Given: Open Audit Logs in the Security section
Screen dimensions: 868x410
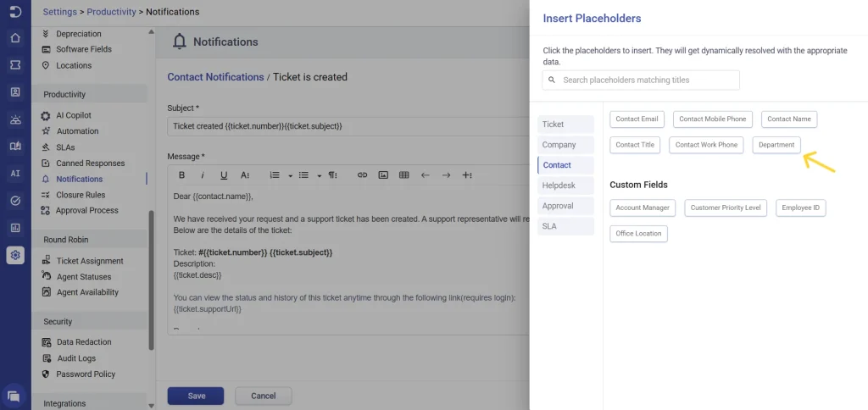Looking at the screenshot, I should click(x=75, y=358).
